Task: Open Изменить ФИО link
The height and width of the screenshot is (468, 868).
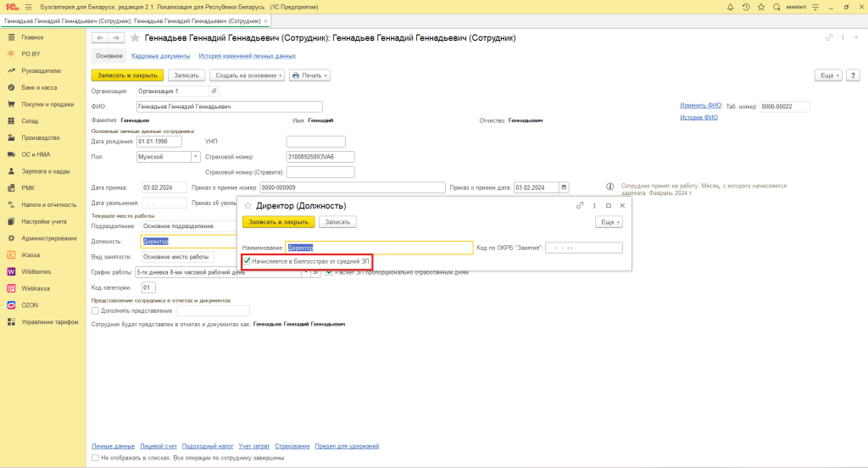Action: [700, 105]
